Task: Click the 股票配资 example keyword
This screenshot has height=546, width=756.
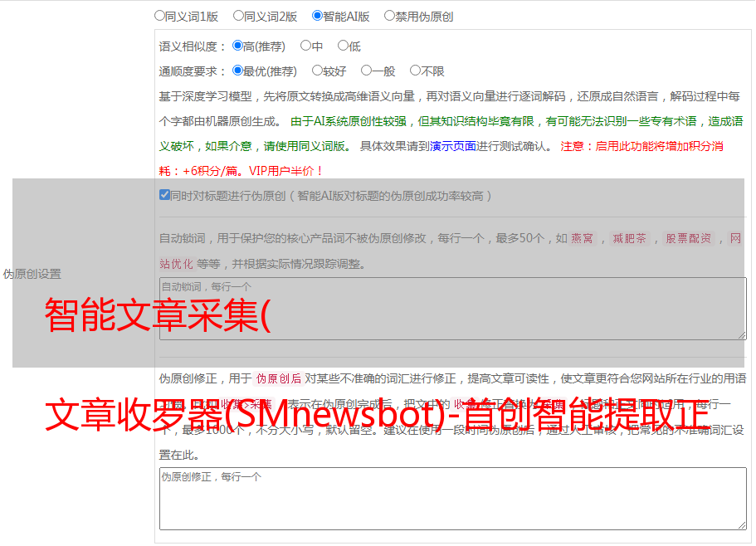Action: point(689,238)
